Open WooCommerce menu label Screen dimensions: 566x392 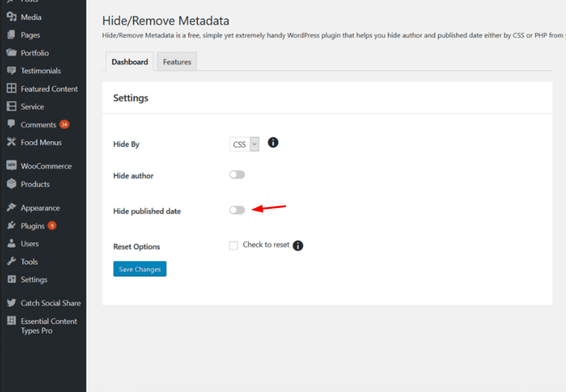click(46, 166)
